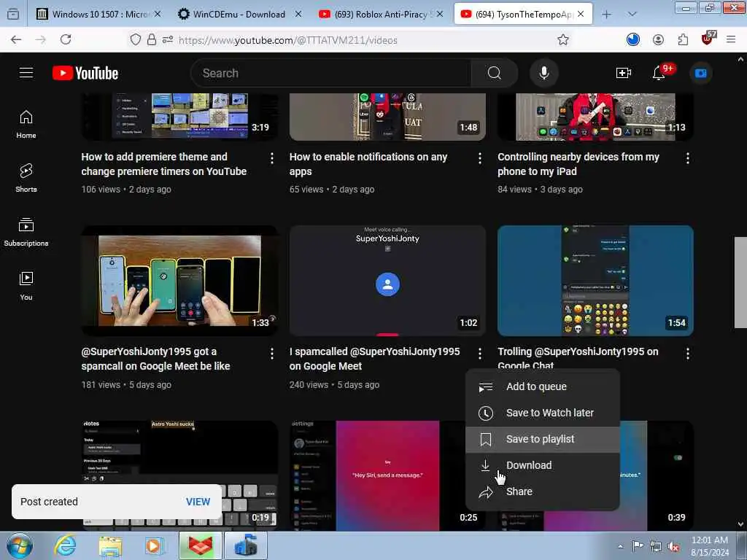Open the Create video icon
The width and height of the screenshot is (747, 560).
(623, 73)
